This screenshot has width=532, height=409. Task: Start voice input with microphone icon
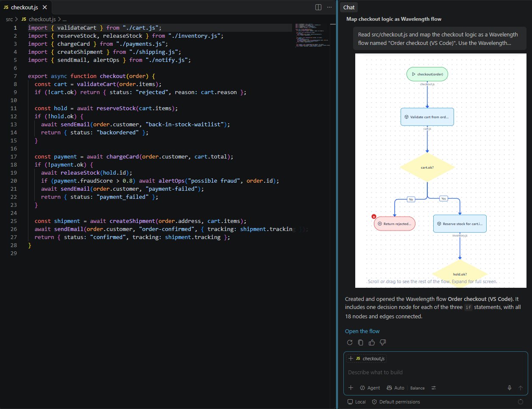point(510,388)
